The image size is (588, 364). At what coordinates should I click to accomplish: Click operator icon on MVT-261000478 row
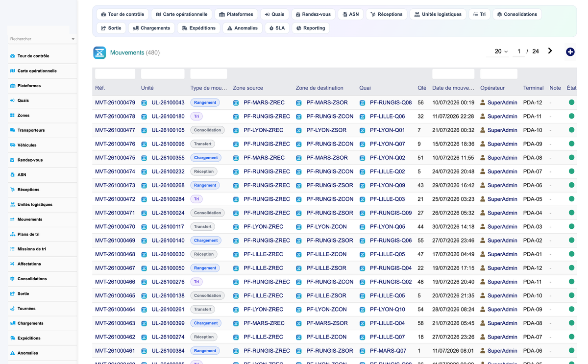[x=483, y=117]
